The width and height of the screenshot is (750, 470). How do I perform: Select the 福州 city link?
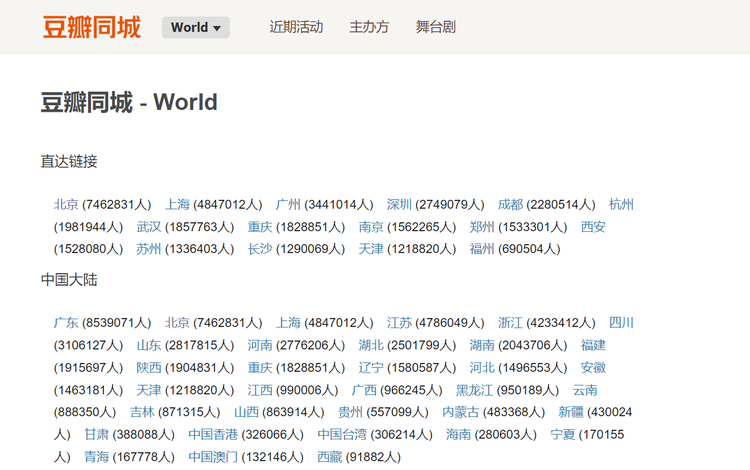click(482, 249)
